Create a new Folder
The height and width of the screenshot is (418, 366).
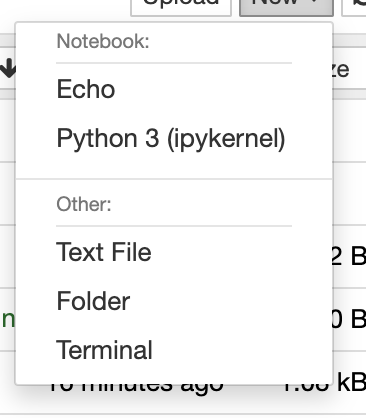(x=173, y=301)
